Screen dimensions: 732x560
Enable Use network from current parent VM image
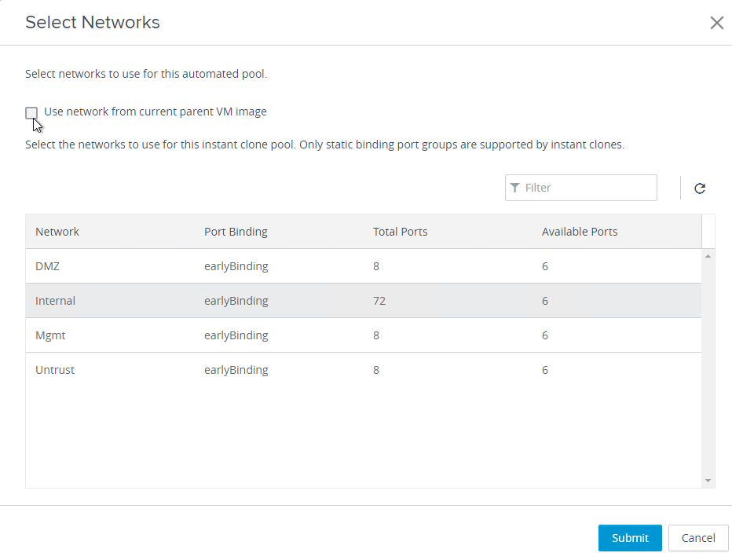[x=31, y=112]
